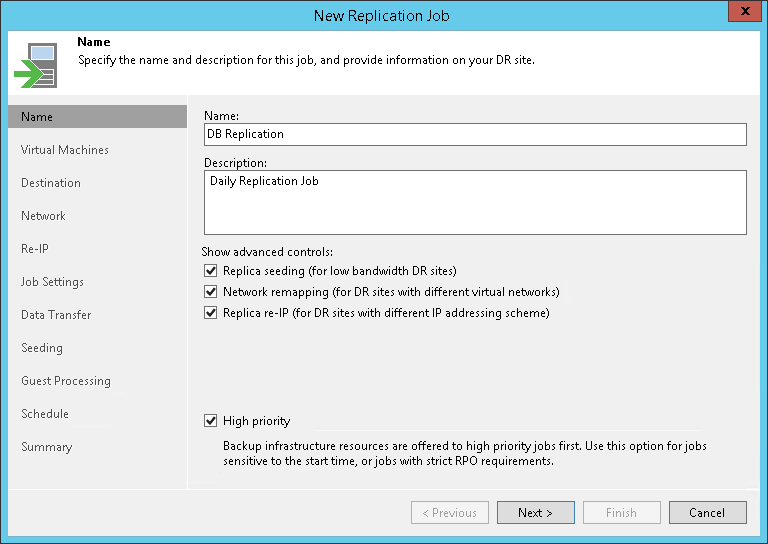This screenshot has width=768, height=544.
Task: Switch to the Re-IP step
Action: click(x=35, y=249)
